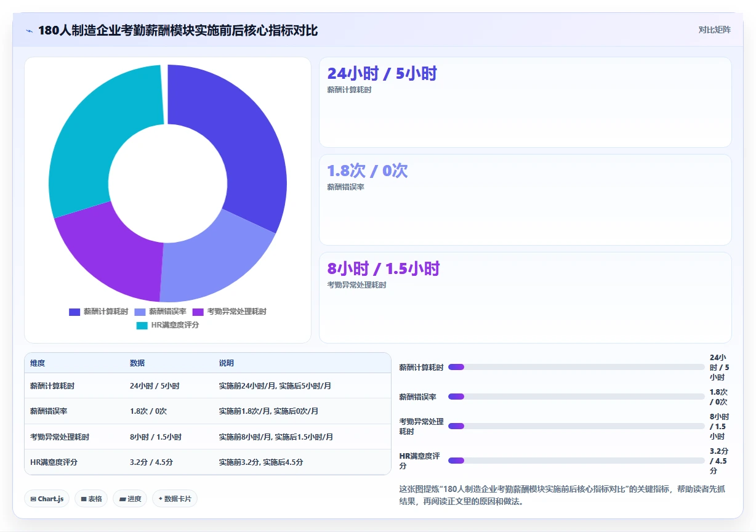The height and width of the screenshot is (532, 756).
Task: Click 实施前8小时/月, 实施后1.5小时/月 description
Action: coord(276,437)
